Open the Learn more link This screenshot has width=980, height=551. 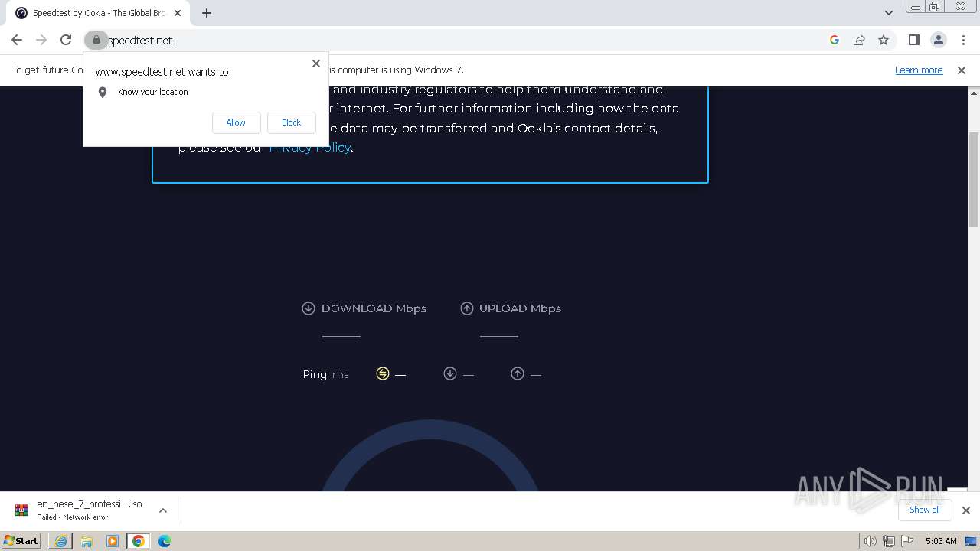pyautogui.click(x=919, y=70)
